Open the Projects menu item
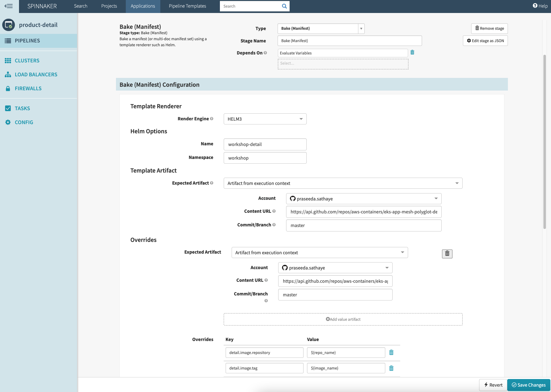The width and height of the screenshot is (551, 392). 109,6
